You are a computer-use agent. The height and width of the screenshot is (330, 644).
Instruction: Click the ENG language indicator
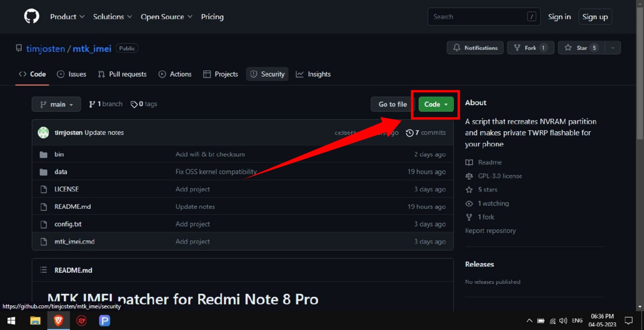577,321
